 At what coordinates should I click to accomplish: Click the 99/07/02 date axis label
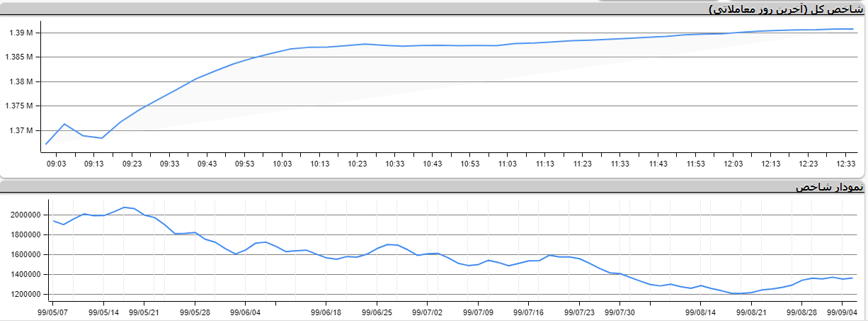click(x=428, y=312)
